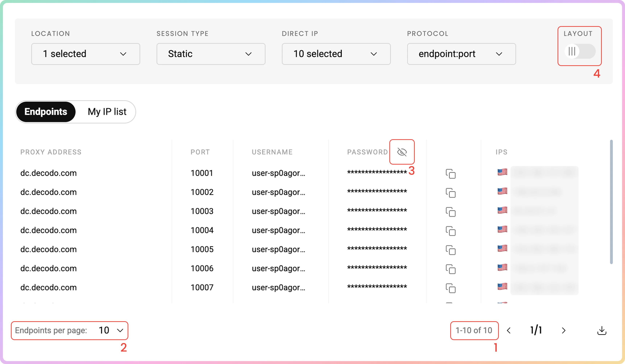Open the Protocol endpoint:port dropdown

coord(461,54)
